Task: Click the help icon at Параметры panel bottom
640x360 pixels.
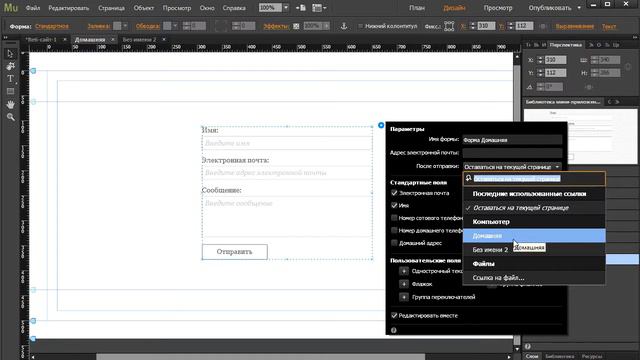Action: point(393,330)
